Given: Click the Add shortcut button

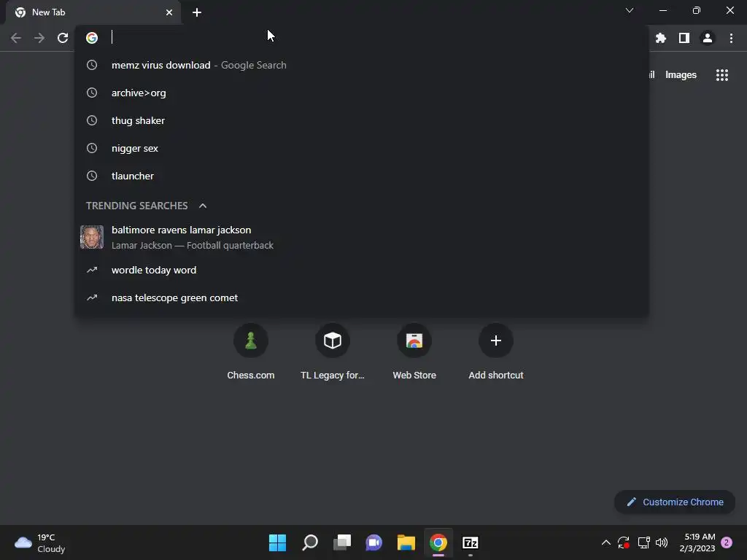Looking at the screenshot, I should [496, 352].
